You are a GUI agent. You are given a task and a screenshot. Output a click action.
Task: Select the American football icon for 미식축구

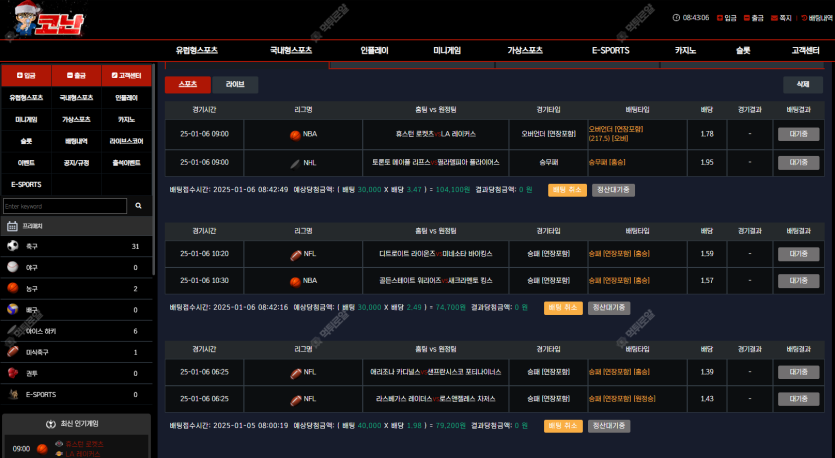[x=13, y=352]
